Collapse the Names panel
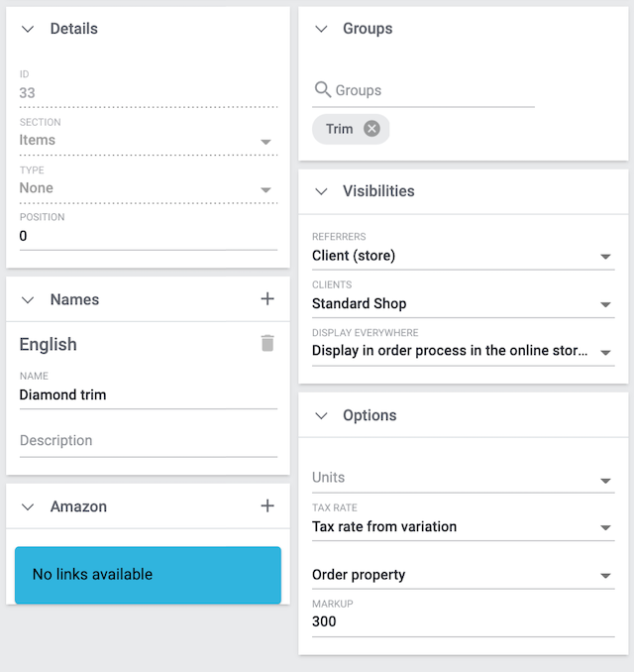The image size is (634, 672). [x=28, y=299]
